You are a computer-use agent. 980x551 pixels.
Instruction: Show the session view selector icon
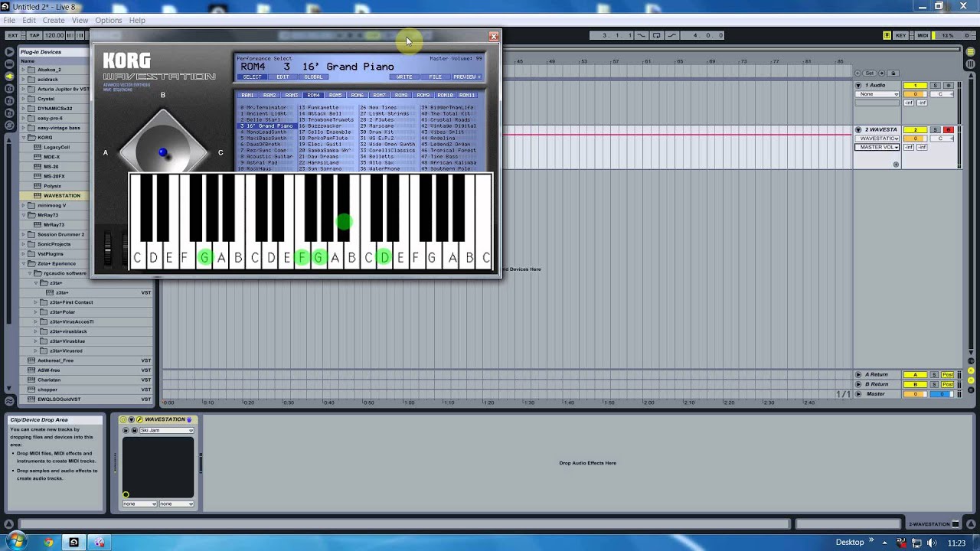click(x=970, y=64)
